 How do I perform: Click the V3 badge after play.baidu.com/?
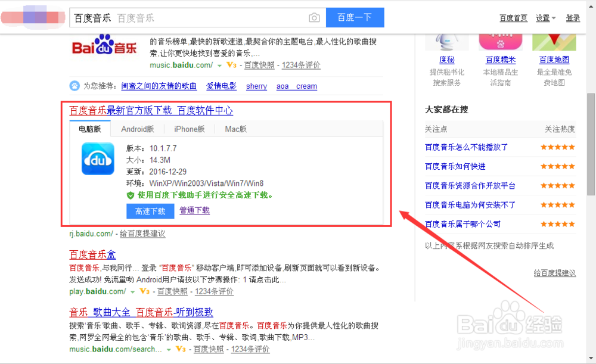coord(144,291)
